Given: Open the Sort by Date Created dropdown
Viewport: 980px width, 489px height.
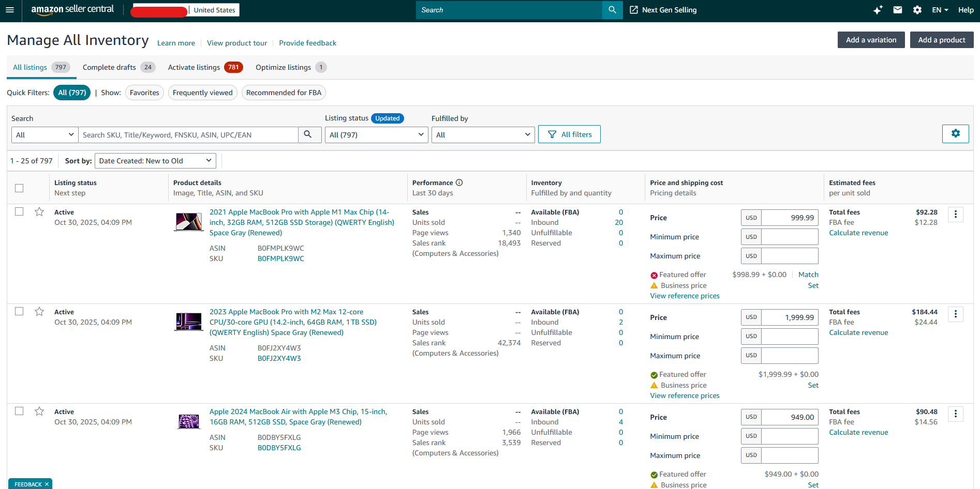Looking at the screenshot, I should coord(155,161).
